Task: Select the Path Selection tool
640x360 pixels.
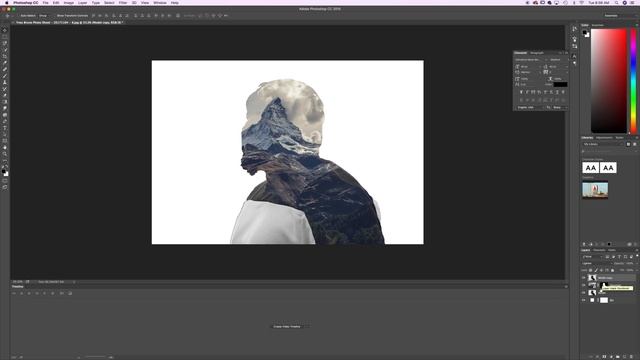Action: (x=5, y=134)
